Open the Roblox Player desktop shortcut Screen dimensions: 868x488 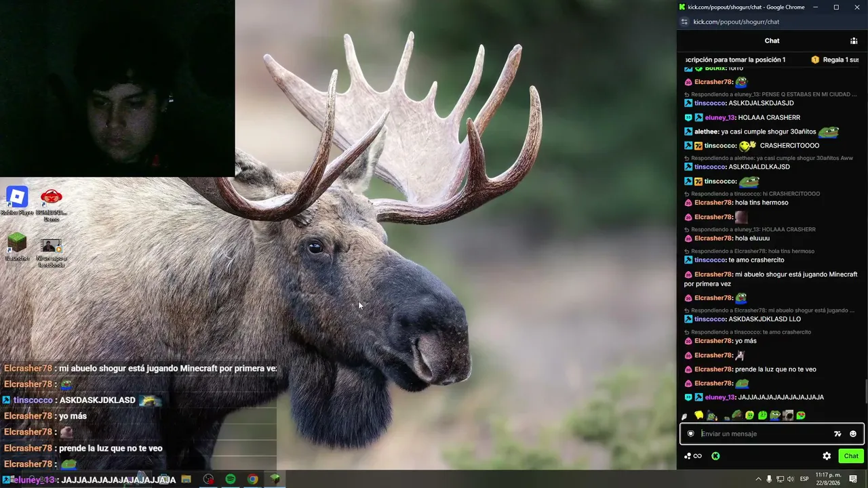(x=17, y=201)
